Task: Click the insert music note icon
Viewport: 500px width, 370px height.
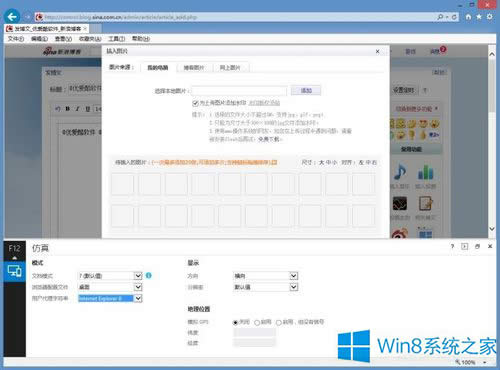Action: point(400,172)
